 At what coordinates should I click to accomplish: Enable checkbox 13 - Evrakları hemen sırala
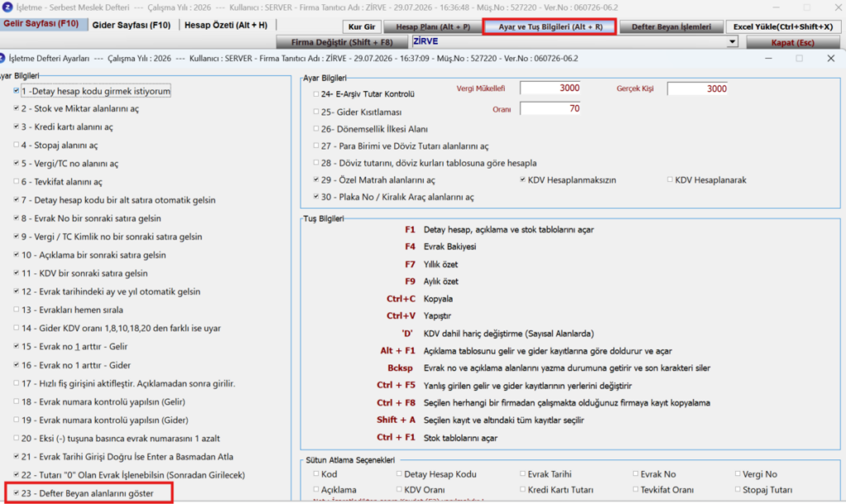point(17,309)
